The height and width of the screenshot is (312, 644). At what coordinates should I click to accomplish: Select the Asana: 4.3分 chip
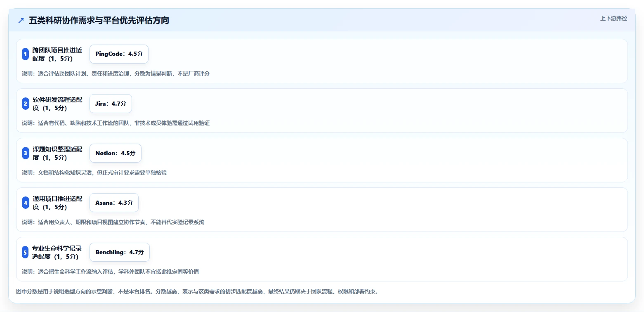coord(114,203)
